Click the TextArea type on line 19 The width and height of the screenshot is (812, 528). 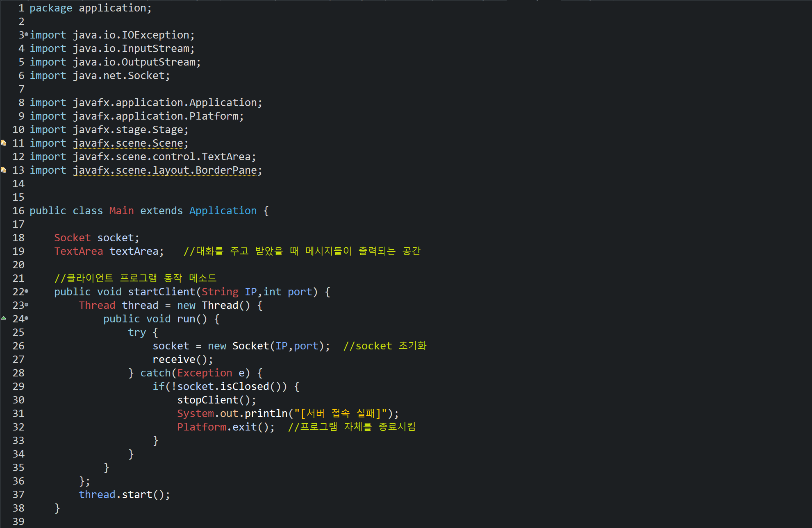tap(78, 252)
